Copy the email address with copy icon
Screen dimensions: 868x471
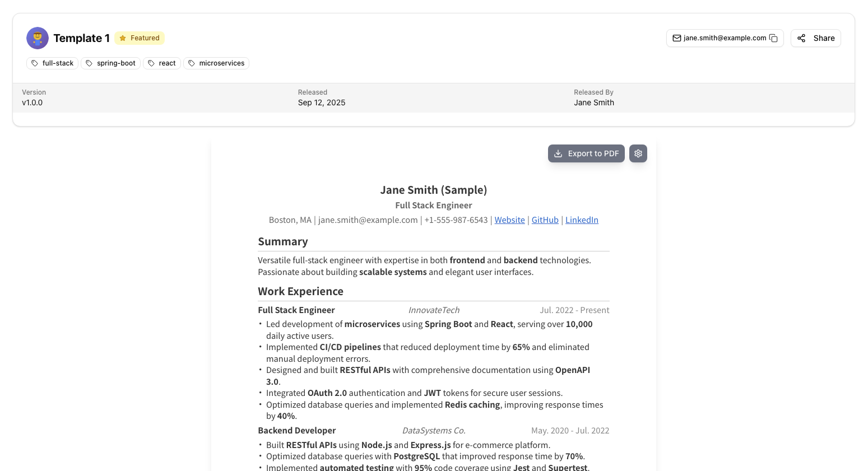pos(773,38)
